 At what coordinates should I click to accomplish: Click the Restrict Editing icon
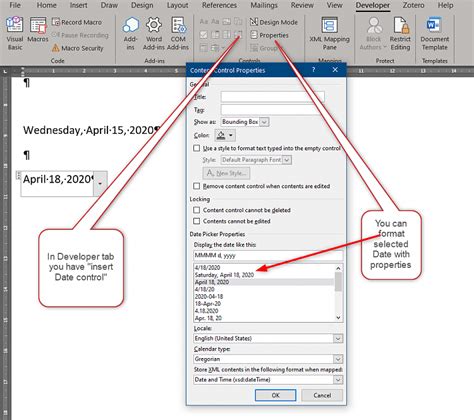(x=400, y=26)
